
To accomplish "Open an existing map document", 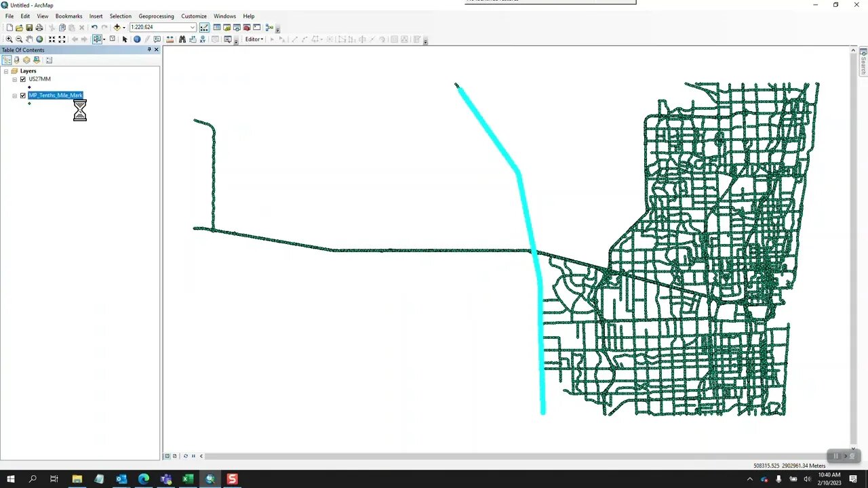I will pos(19,27).
